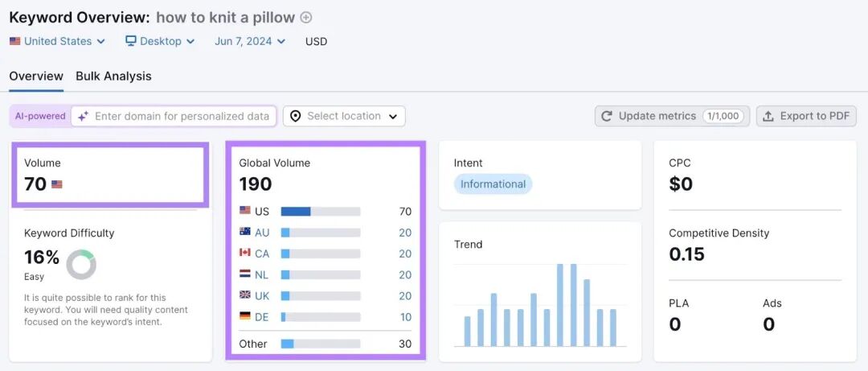Click the UK volume value 20
Viewport: 868px width, 371px height.
(x=405, y=295)
